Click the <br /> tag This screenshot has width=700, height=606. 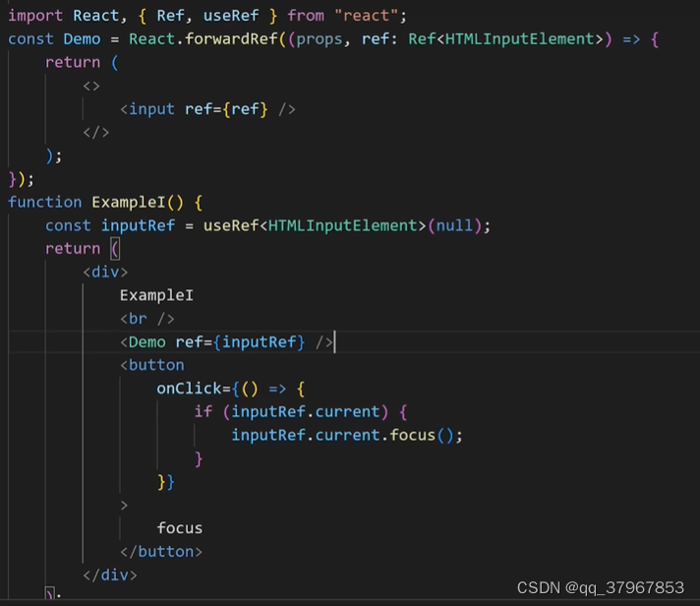146,319
